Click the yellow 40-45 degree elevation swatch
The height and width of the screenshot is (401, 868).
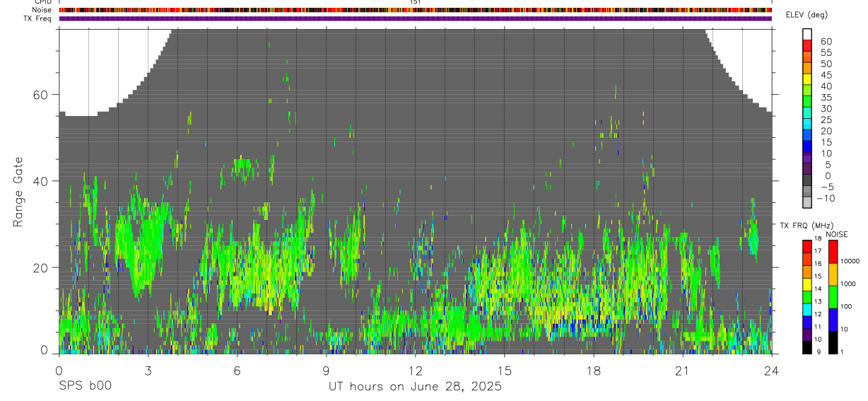[x=807, y=79]
